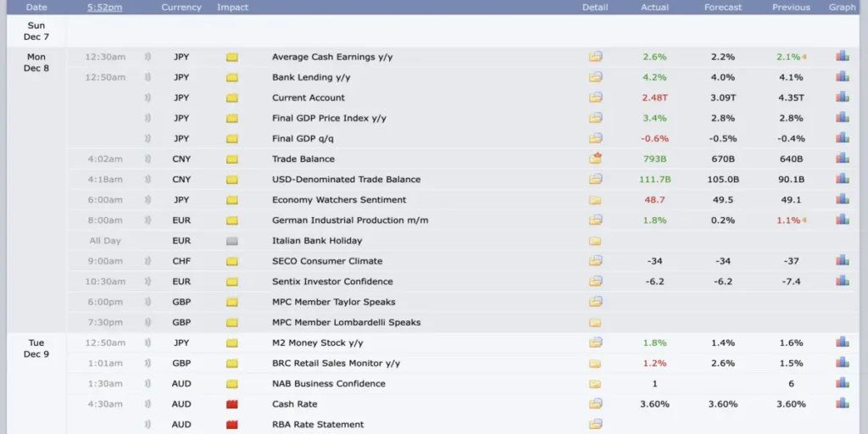
Task: Show chart for SECO Consumer Climate
Action: point(842,261)
